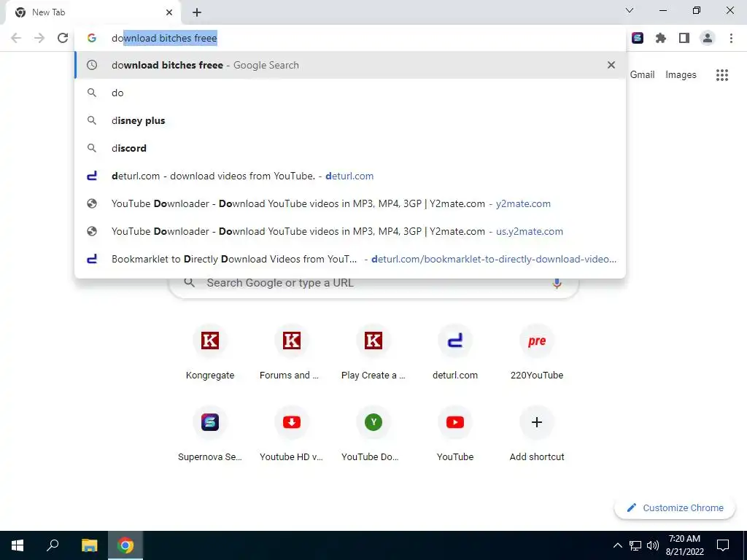Click the Customize Chrome button

pyautogui.click(x=675, y=507)
